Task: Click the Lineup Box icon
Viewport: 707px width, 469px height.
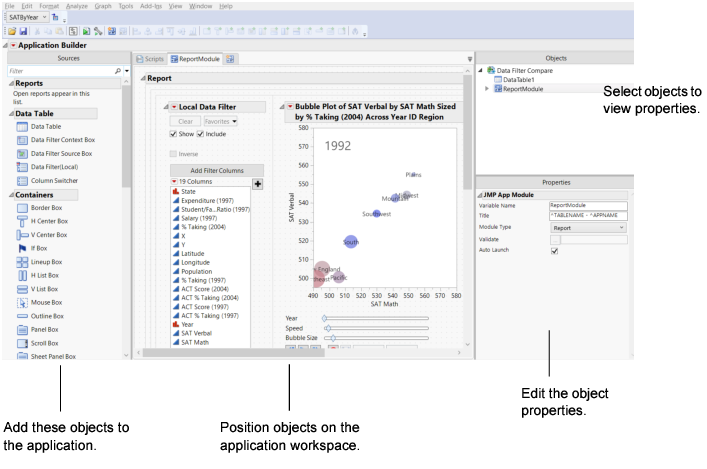Action: tap(22, 262)
